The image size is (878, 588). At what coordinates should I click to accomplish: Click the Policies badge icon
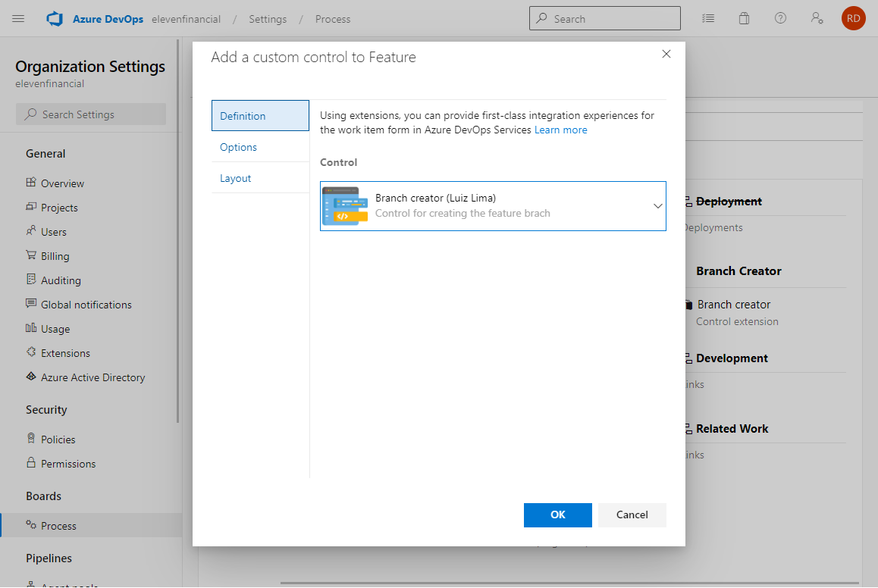(x=31, y=438)
